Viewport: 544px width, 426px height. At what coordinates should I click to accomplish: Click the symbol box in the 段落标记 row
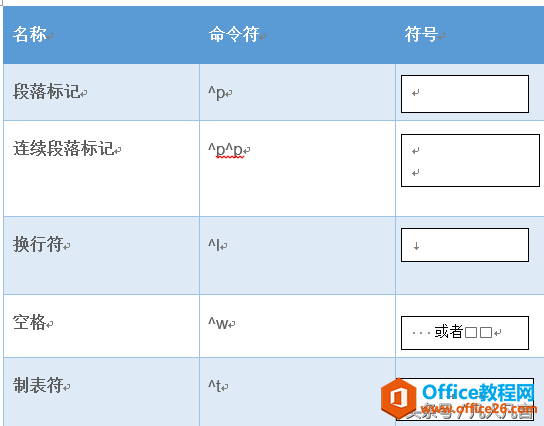pos(465,94)
